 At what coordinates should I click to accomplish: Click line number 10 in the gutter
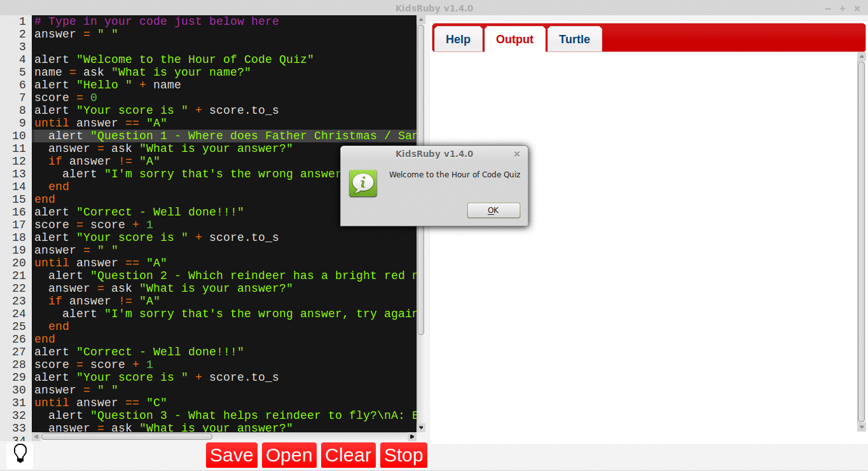(x=18, y=135)
